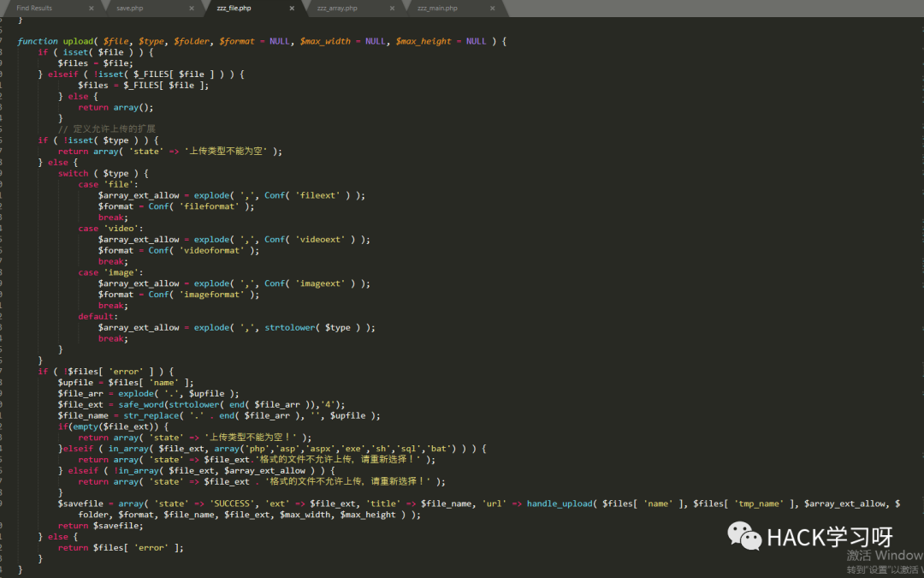Click the $max_height parameter in the function signature

tap(423, 41)
